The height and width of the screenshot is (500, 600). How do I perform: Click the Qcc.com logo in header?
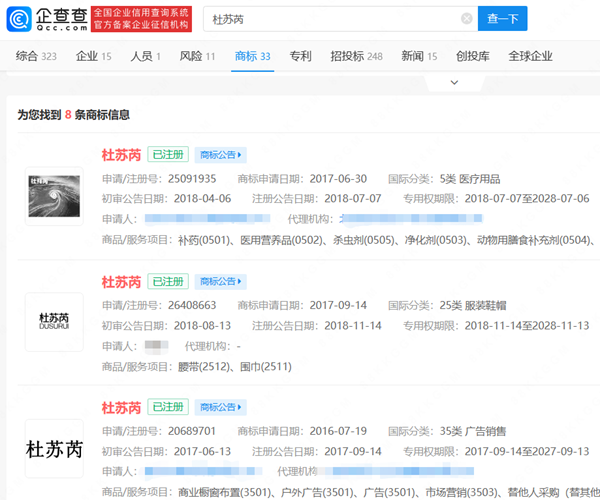(46, 18)
